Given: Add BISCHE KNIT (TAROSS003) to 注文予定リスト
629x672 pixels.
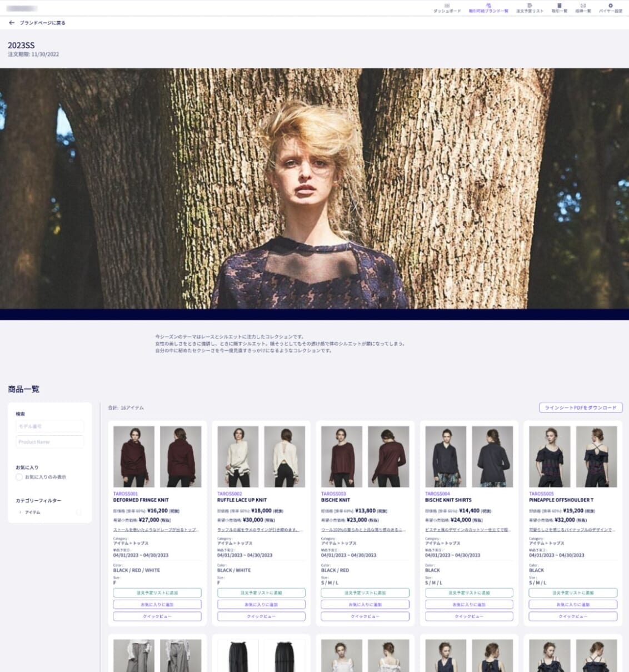Looking at the screenshot, I should pyautogui.click(x=365, y=593).
